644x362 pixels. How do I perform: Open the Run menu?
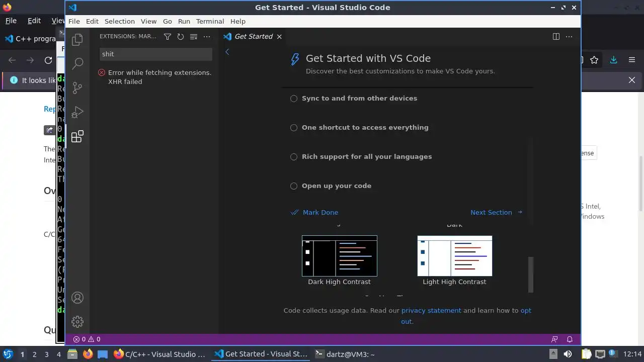pos(184,21)
